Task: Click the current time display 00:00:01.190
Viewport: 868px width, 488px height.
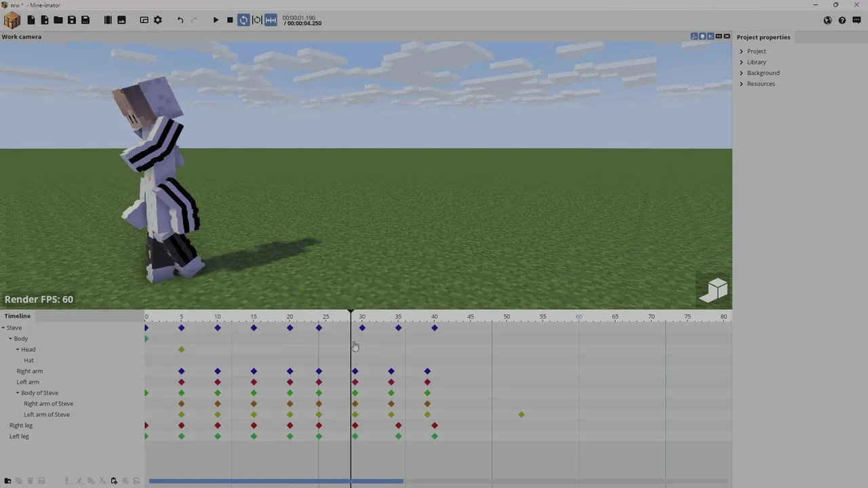Action: coord(299,18)
